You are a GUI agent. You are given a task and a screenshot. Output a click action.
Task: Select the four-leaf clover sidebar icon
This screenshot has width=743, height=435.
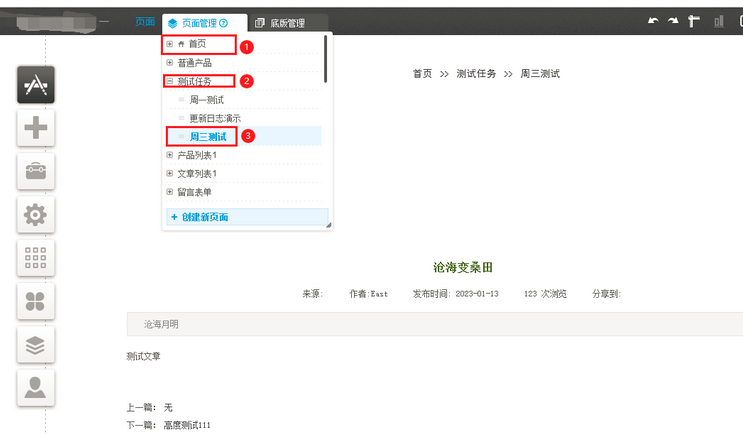point(36,301)
